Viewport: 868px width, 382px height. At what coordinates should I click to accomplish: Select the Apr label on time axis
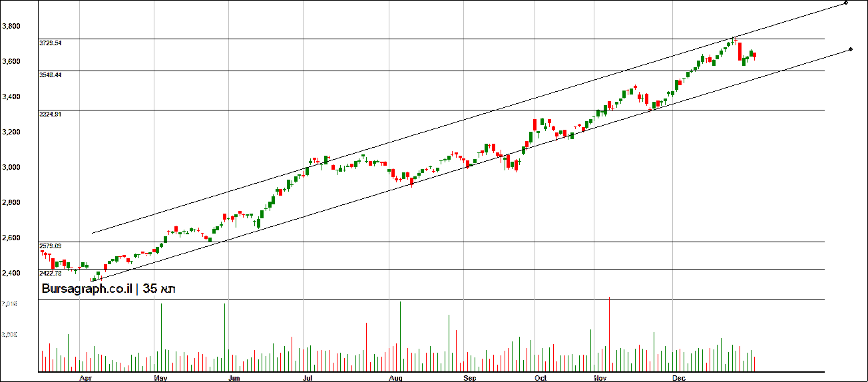pos(85,378)
